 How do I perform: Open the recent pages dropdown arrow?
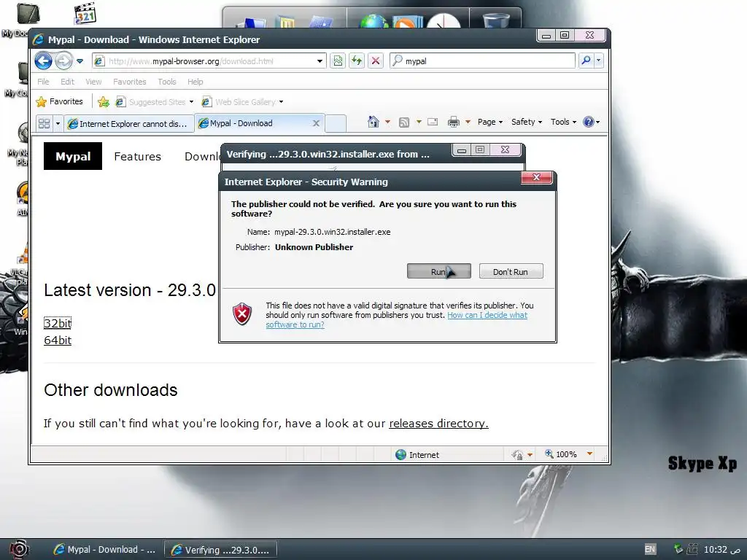(x=80, y=61)
